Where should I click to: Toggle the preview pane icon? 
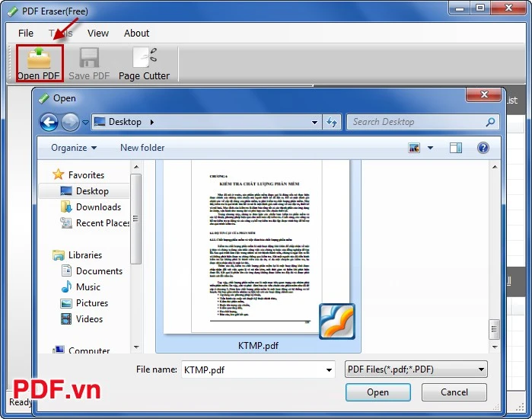456,148
